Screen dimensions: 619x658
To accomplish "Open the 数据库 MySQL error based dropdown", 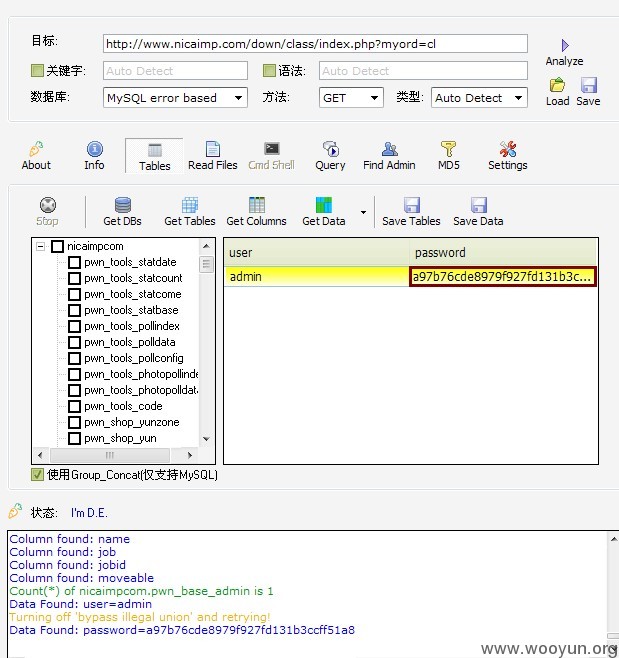I will (x=175, y=98).
